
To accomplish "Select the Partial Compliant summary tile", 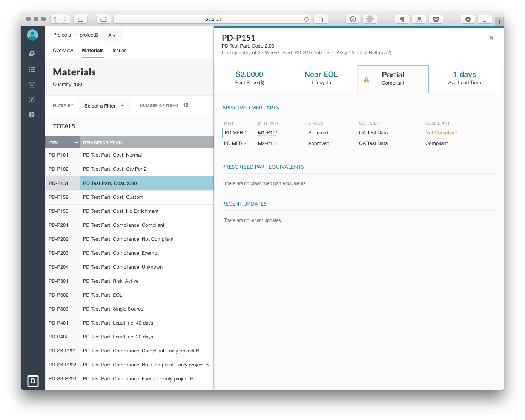I will point(393,79).
